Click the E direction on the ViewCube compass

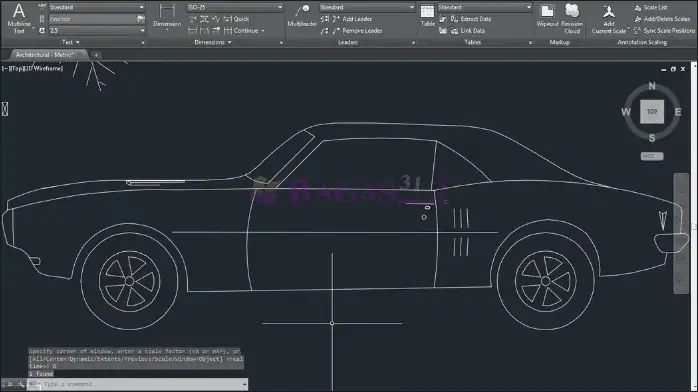(678, 112)
